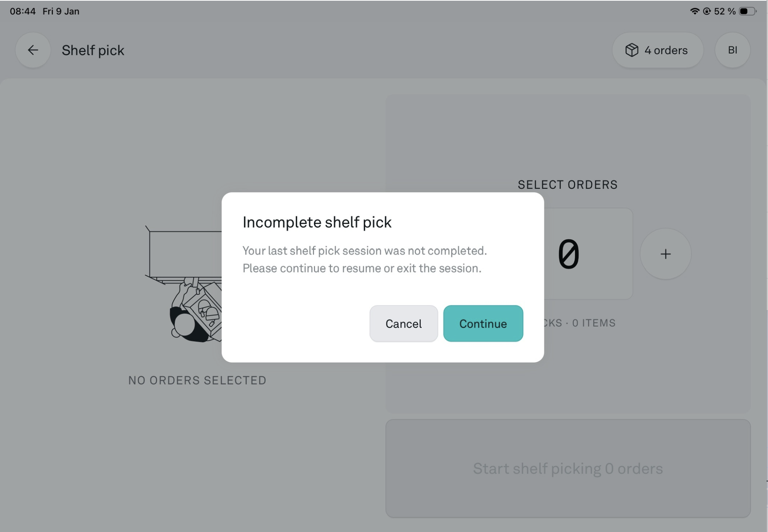The image size is (768, 532).
Task: Continue the incomplete shelf pick session
Action: tap(483, 323)
